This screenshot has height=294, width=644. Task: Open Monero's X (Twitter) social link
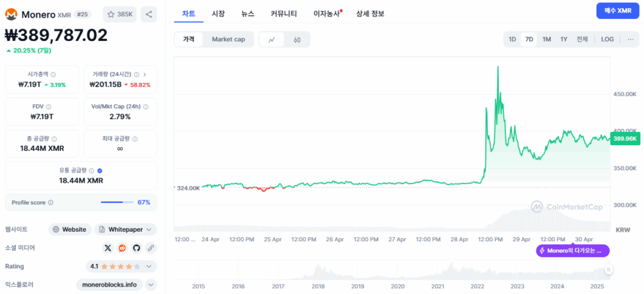pos(108,248)
